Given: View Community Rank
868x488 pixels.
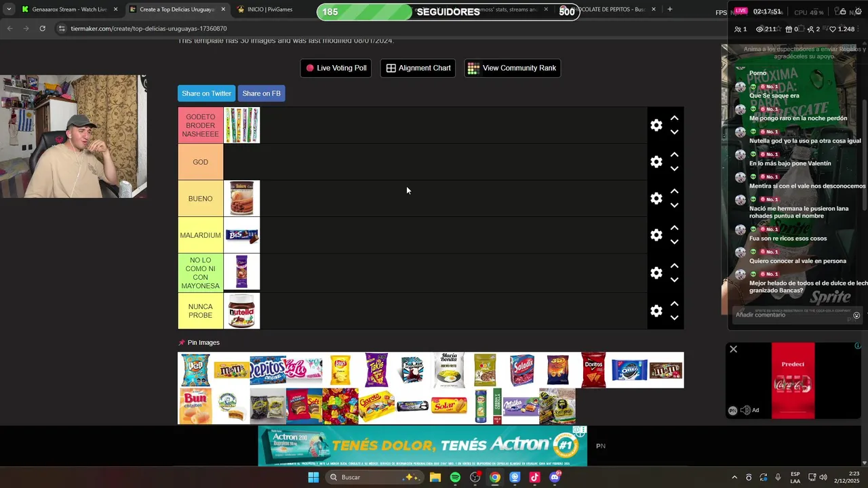Looking at the screenshot, I should click(512, 68).
